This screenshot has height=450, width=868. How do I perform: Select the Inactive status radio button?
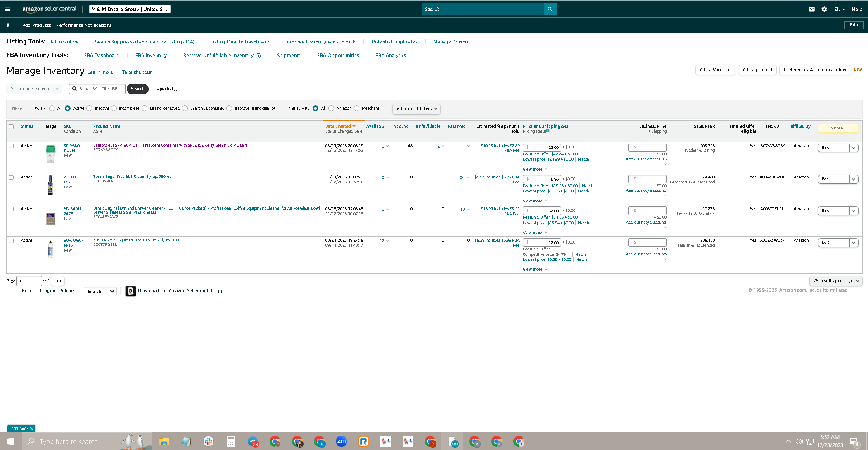tap(90, 109)
